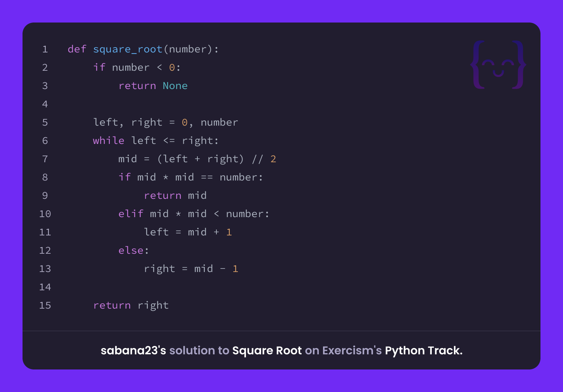The width and height of the screenshot is (563, 392).
Task: Click 'else:' on line 12
Action: coord(134,250)
